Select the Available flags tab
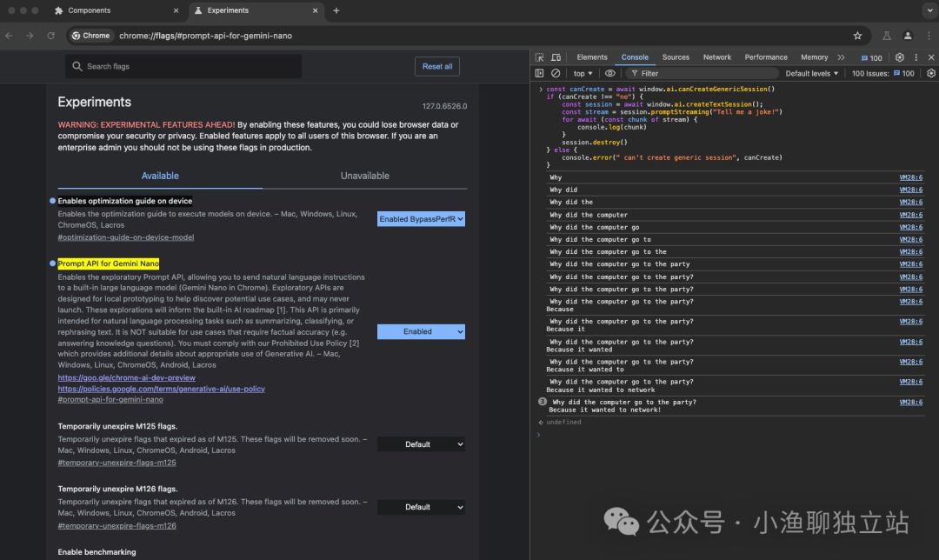 [160, 176]
